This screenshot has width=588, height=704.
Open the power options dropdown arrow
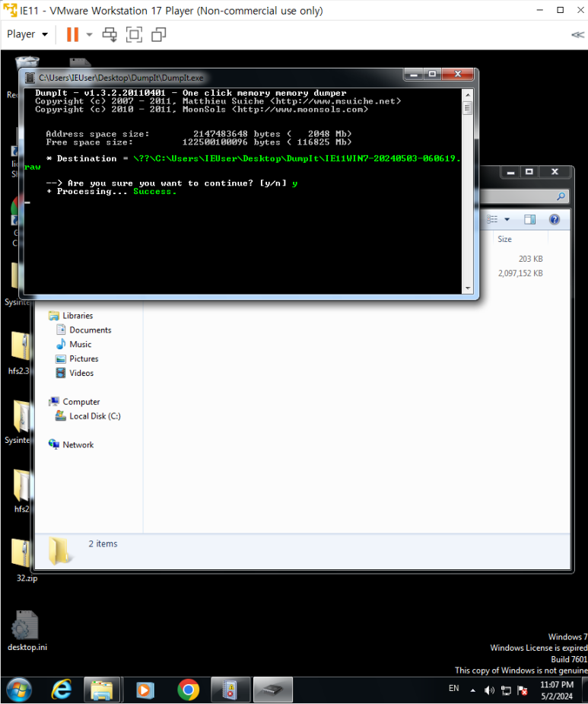click(x=89, y=34)
